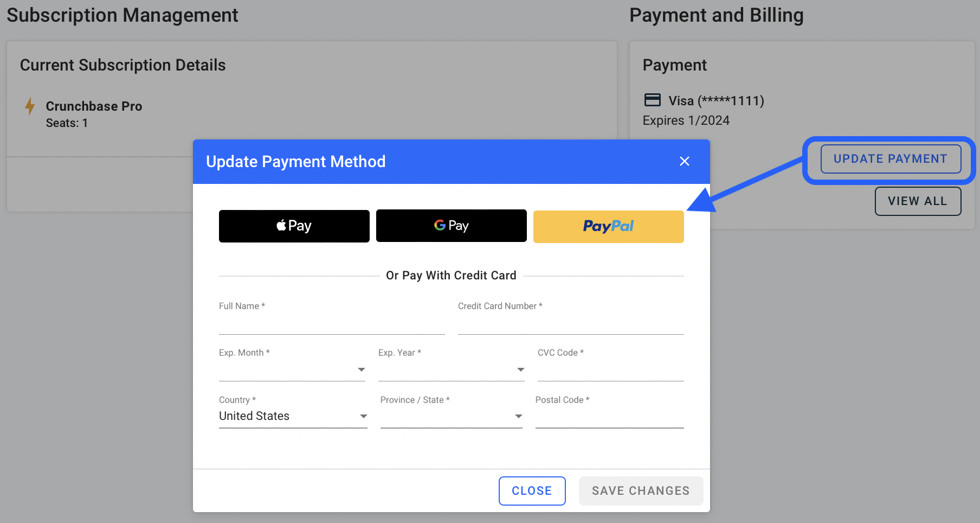Click the Update Payment Method dialog title

(296, 162)
